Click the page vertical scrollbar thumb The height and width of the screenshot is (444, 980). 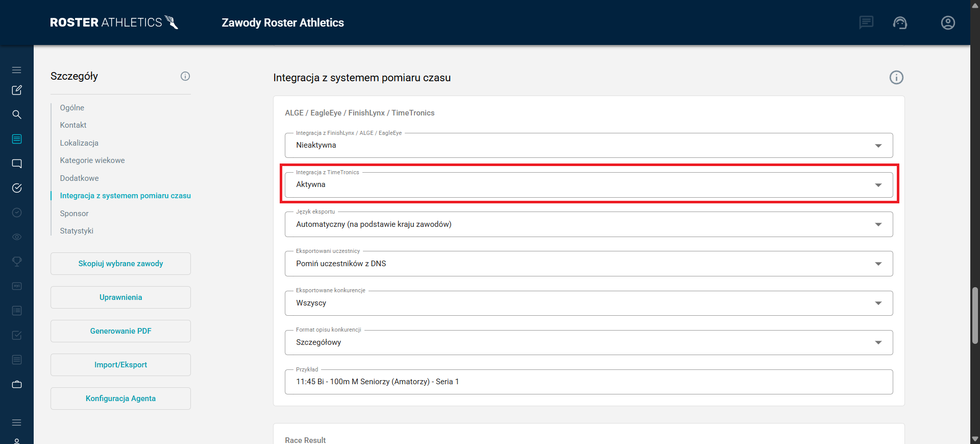(975, 315)
